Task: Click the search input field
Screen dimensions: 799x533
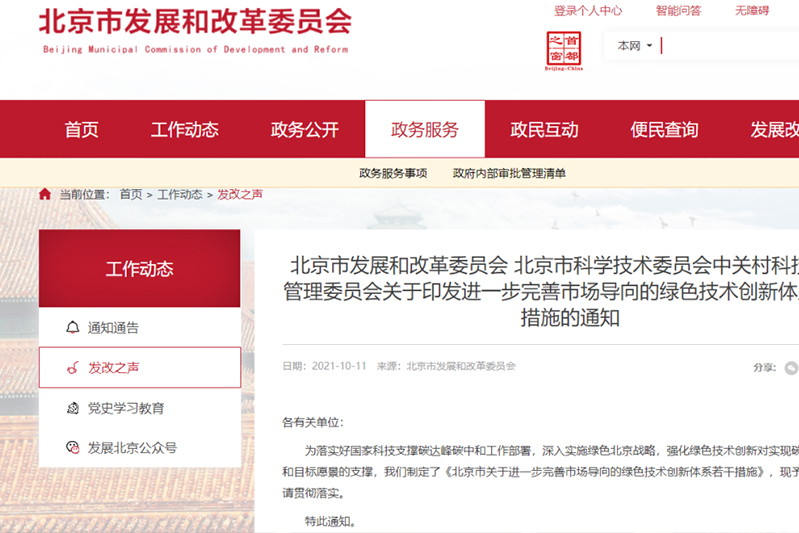Action: [x=730, y=46]
